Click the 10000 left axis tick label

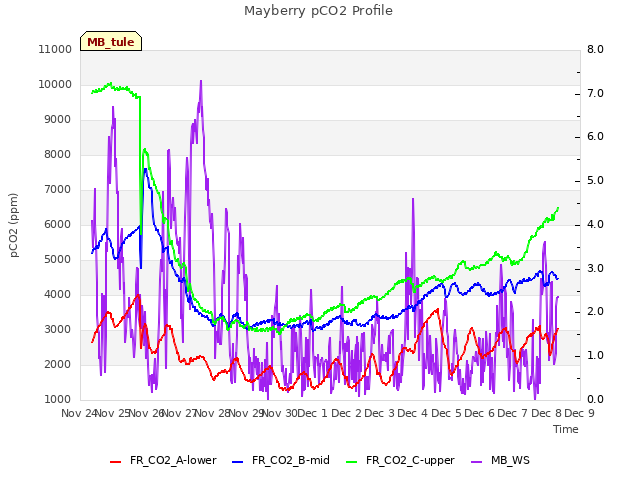(55, 84)
